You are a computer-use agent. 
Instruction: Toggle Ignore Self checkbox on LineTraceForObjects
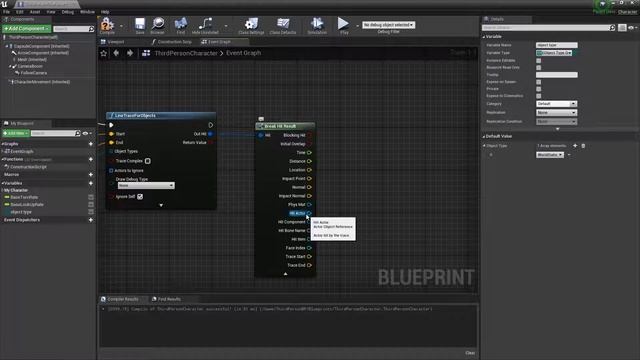pyautogui.click(x=140, y=196)
